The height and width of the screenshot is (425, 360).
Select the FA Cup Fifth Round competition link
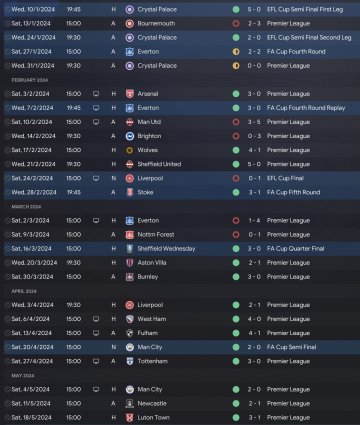pyautogui.click(x=293, y=192)
